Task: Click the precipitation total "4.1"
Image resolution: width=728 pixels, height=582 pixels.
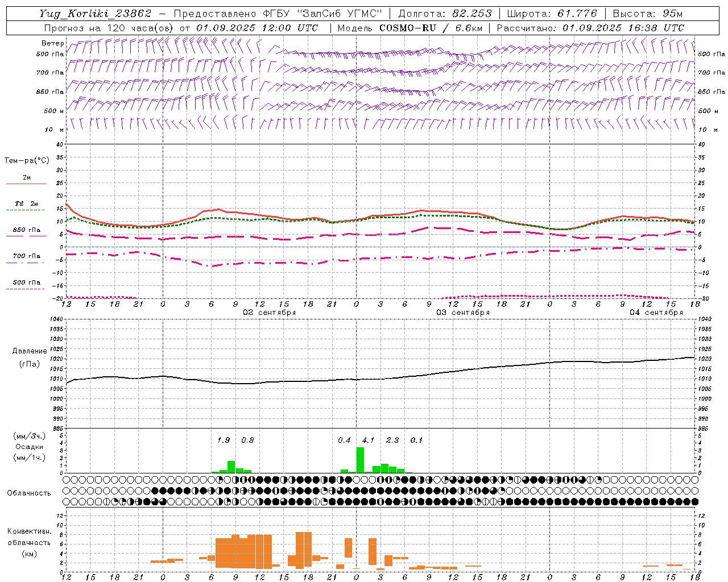Action: (368, 440)
